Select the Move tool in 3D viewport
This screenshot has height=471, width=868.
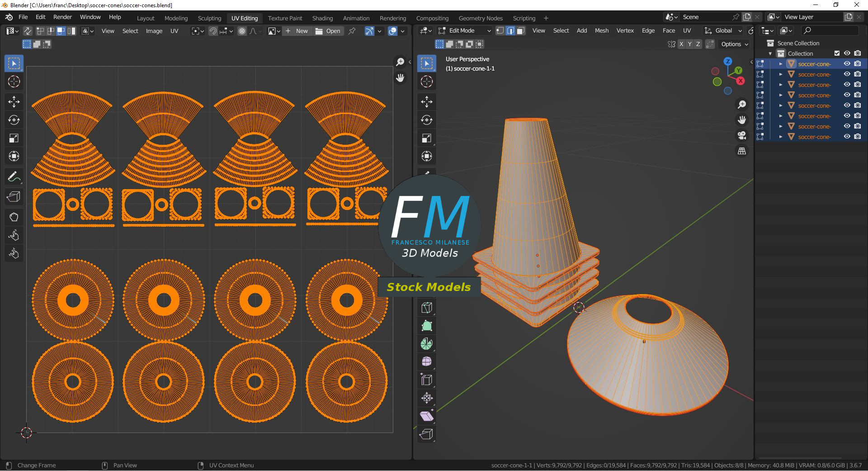pyautogui.click(x=426, y=101)
